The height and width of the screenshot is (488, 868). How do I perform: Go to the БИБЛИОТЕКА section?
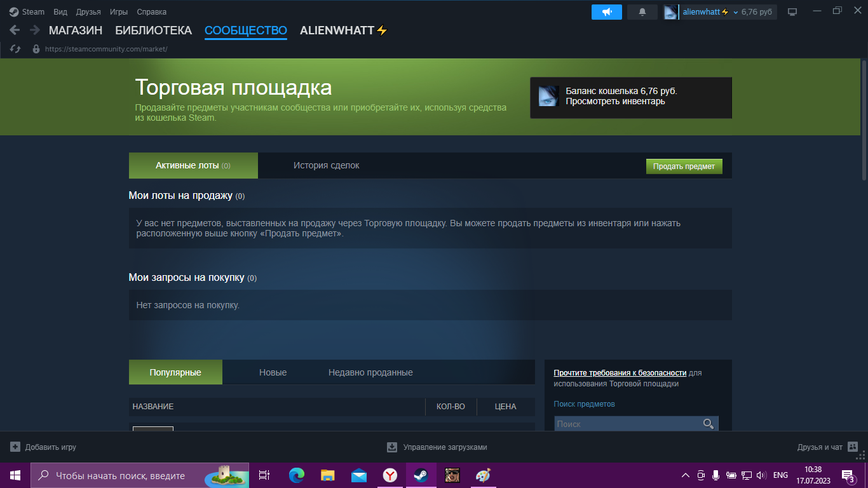tap(153, 30)
